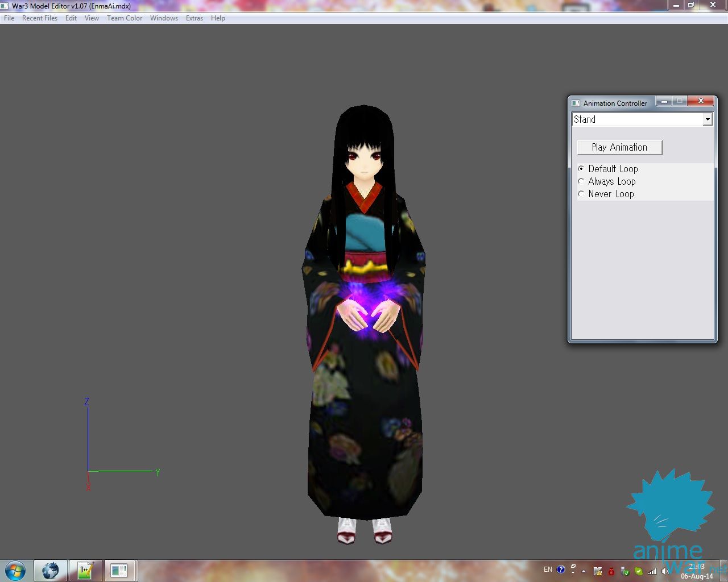
Task: Open the Team Color menu
Action: point(125,18)
